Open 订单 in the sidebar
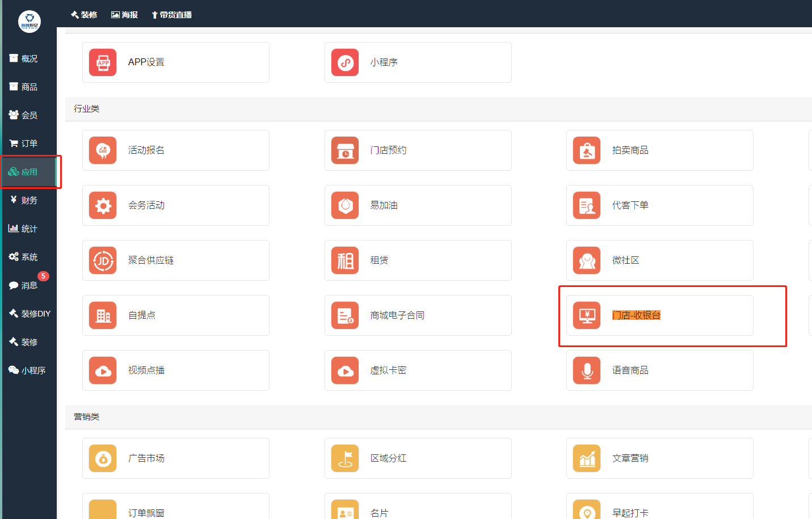This screenshot has height=519, width=812. pyautogui.click(x=28, y=144)
